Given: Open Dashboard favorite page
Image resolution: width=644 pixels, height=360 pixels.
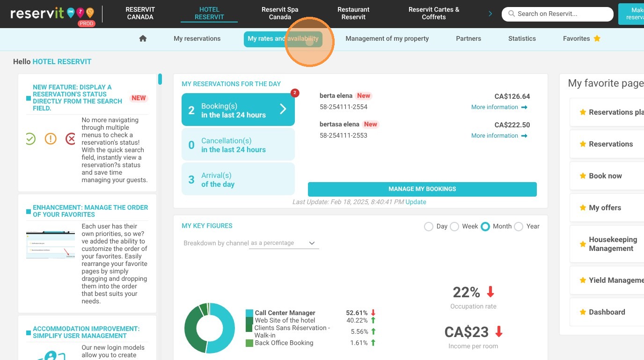Looking at the screenshot, I should coord(607,312).
